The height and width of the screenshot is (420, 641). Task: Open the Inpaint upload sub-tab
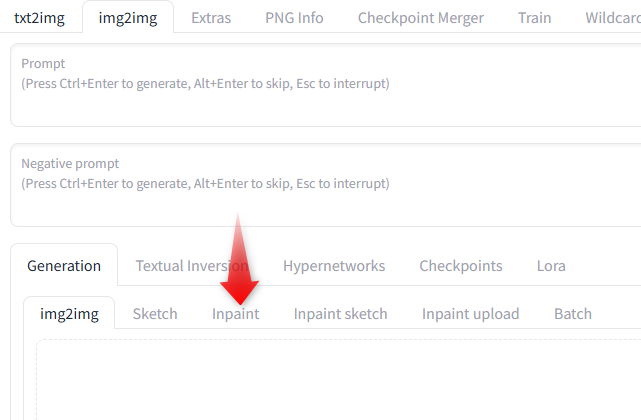pos(471,314)
